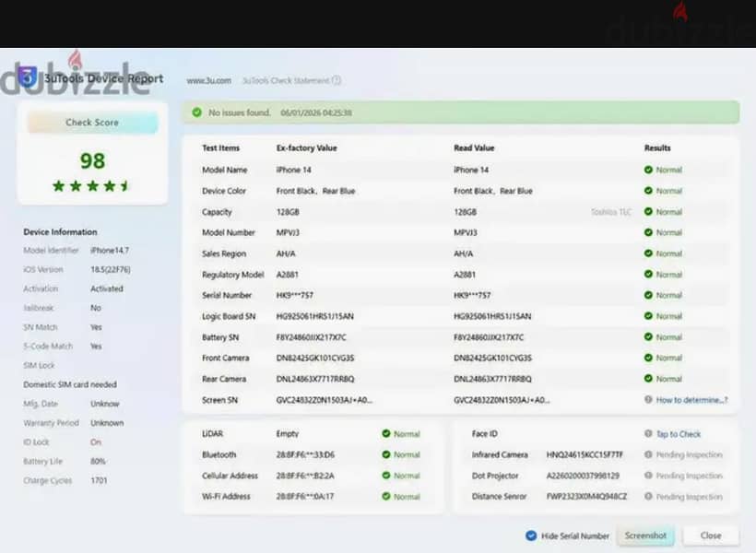Click the ex-factory Screen SN value
756x553 pixels.
tap(324, 400)
